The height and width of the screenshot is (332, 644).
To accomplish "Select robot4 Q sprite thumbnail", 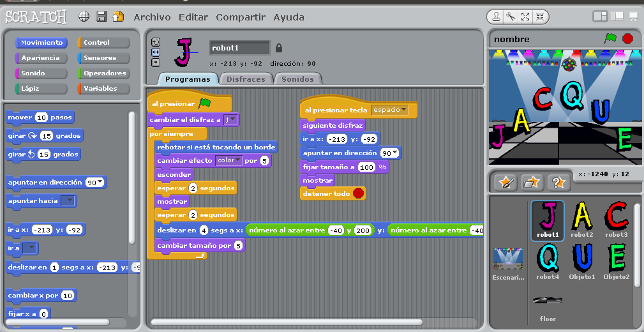I will [548, 262].
